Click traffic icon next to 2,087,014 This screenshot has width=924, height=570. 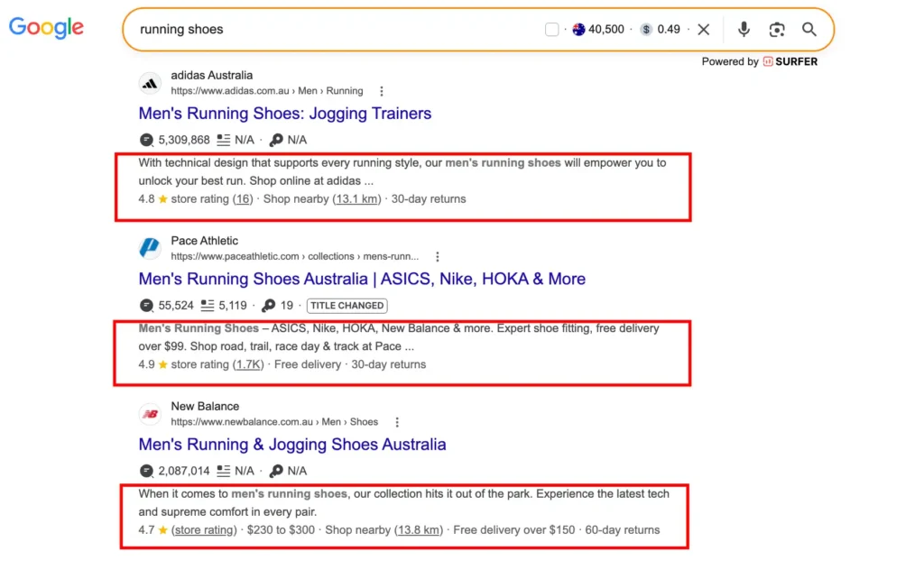[x=146, y=471]
